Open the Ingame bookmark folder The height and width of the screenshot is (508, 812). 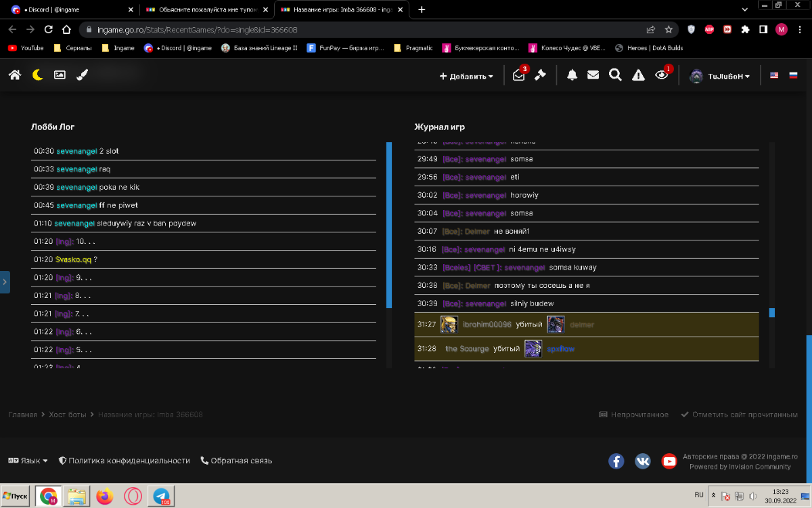pos(118,48)
